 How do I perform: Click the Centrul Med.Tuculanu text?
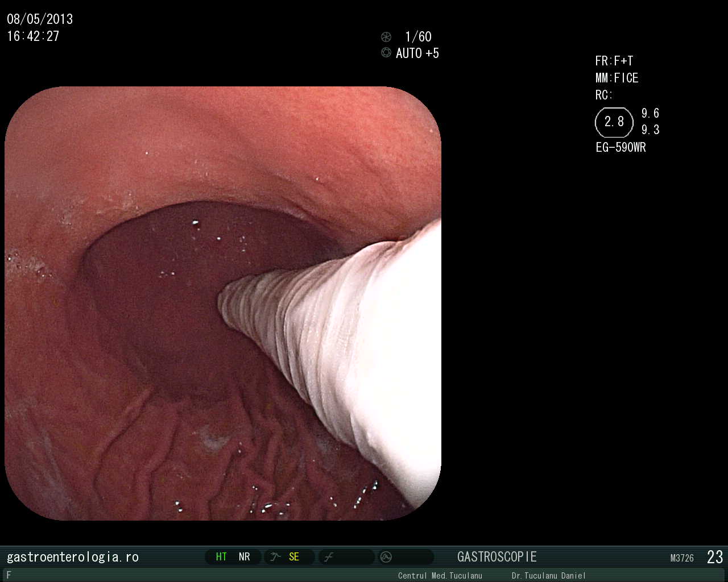coord(440,576)
